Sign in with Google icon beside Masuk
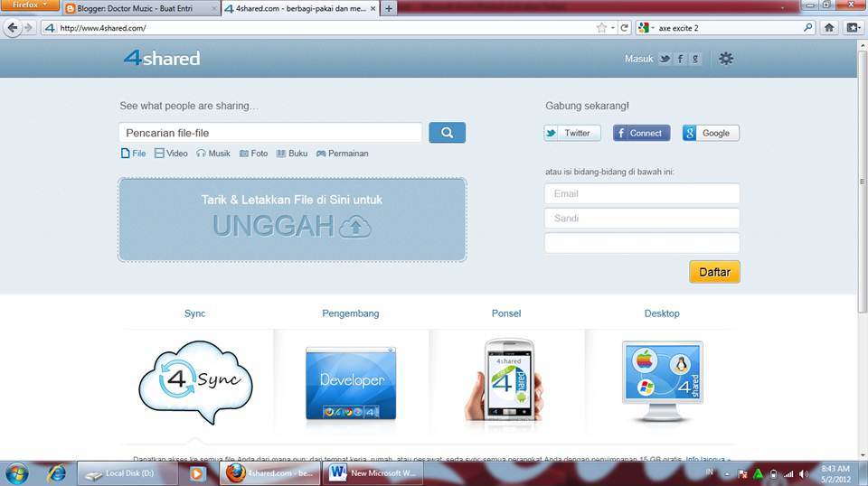 695,59
